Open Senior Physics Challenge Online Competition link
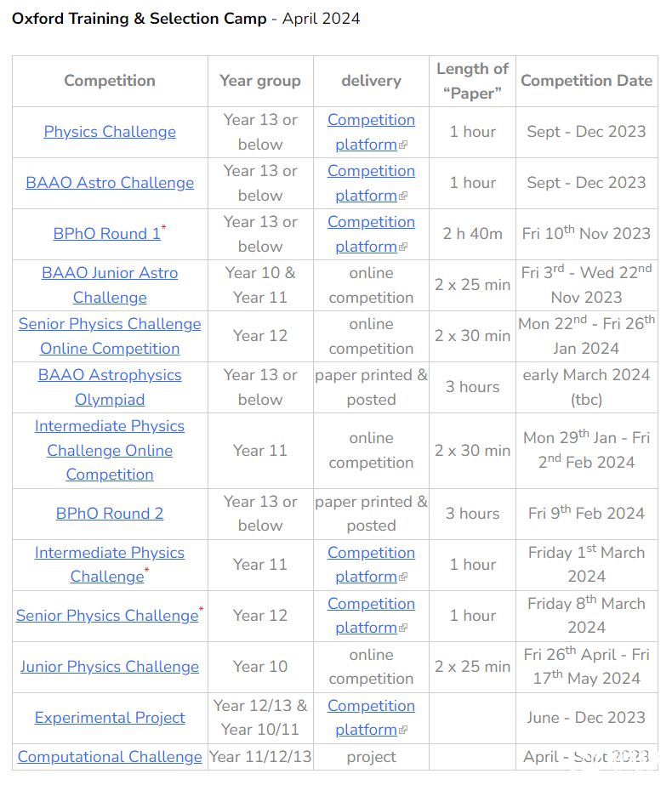 coord(110,336)
